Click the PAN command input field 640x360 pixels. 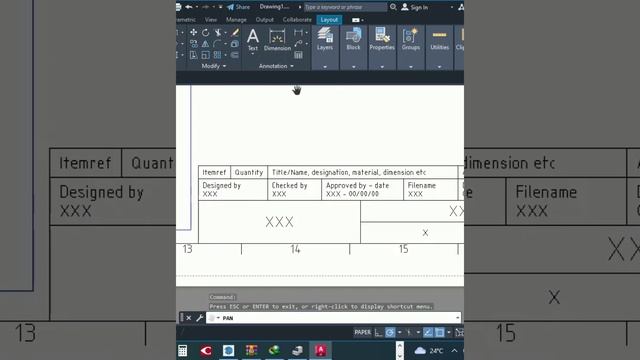333,318
